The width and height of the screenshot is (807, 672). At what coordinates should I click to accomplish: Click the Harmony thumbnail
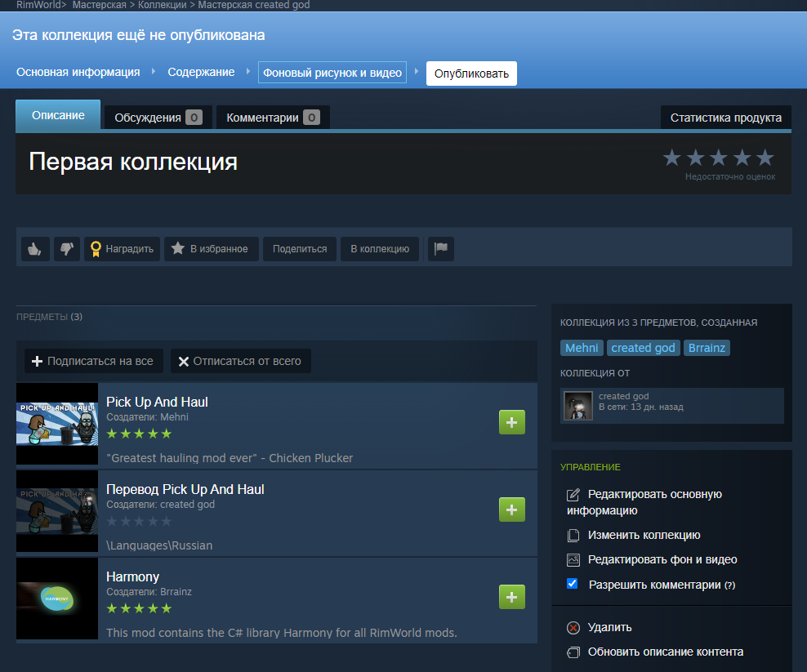pyautogui.click(x=57, y=599)
